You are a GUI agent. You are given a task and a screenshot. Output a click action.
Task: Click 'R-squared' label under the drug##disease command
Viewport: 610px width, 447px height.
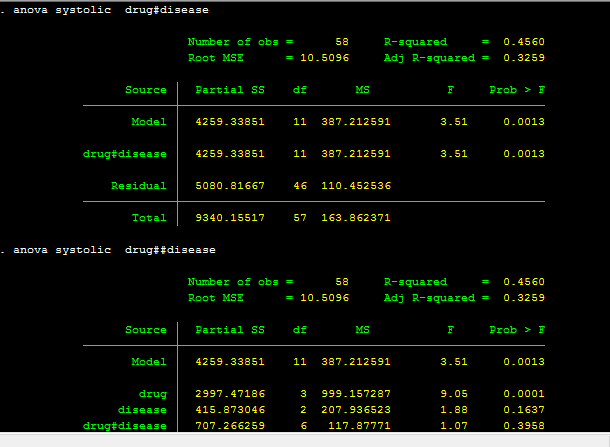(x=415, y=282)
